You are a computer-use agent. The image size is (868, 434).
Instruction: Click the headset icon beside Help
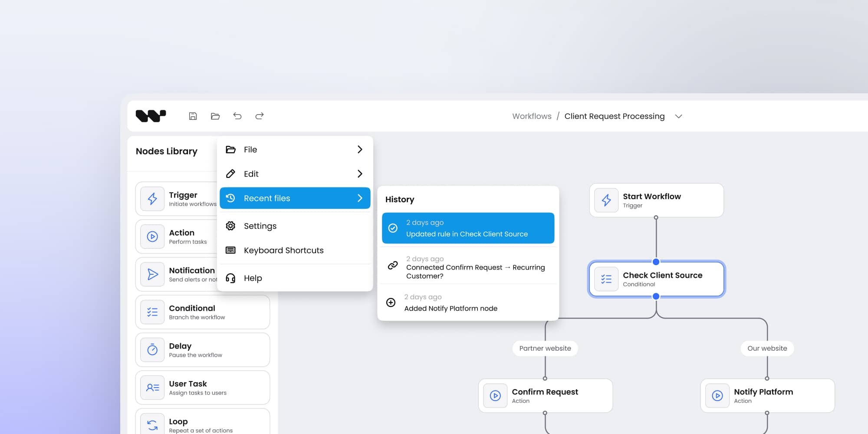(230, 278)
